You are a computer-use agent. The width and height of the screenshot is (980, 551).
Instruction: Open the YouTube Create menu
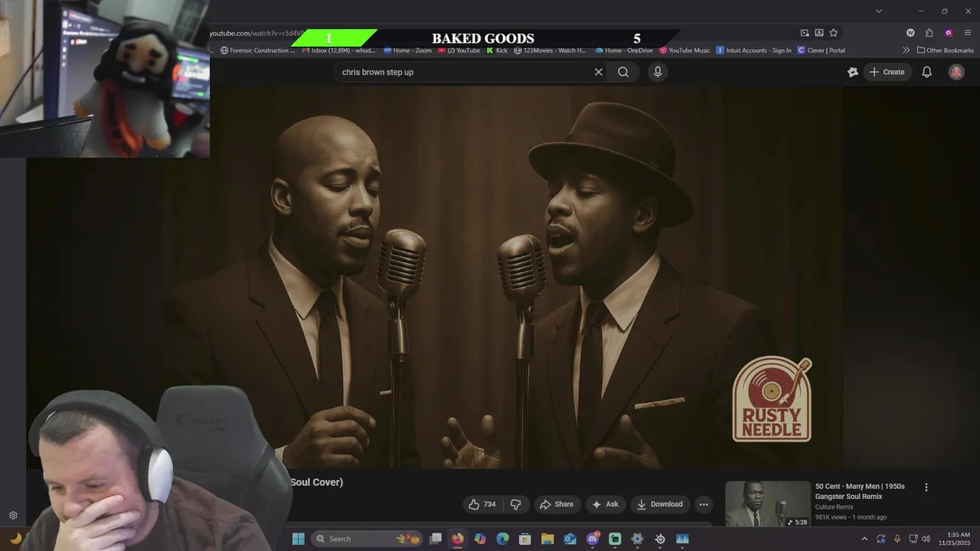click(x=887, y=72)
